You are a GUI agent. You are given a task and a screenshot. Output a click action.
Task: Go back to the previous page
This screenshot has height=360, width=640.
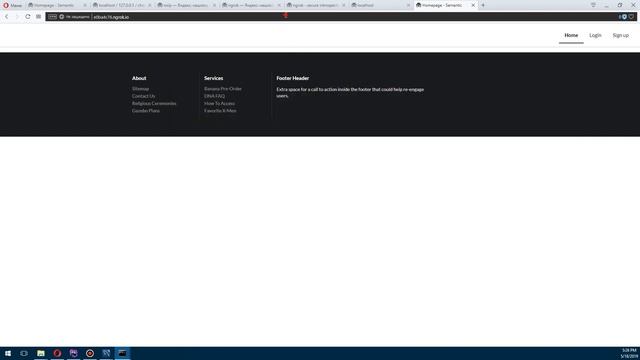click(x=7, y=17)
